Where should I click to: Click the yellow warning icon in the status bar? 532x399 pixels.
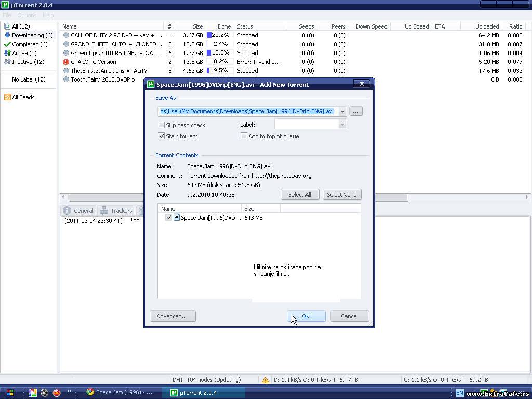[265, 380]
